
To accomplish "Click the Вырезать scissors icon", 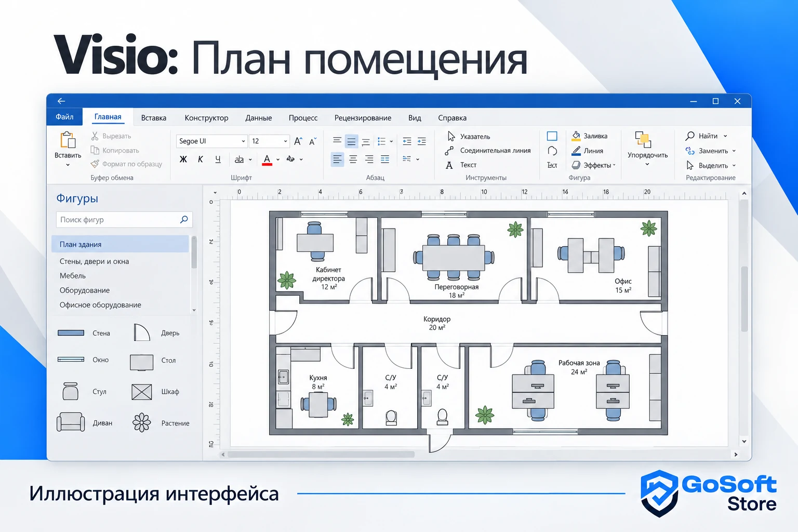I will [95, 136].
